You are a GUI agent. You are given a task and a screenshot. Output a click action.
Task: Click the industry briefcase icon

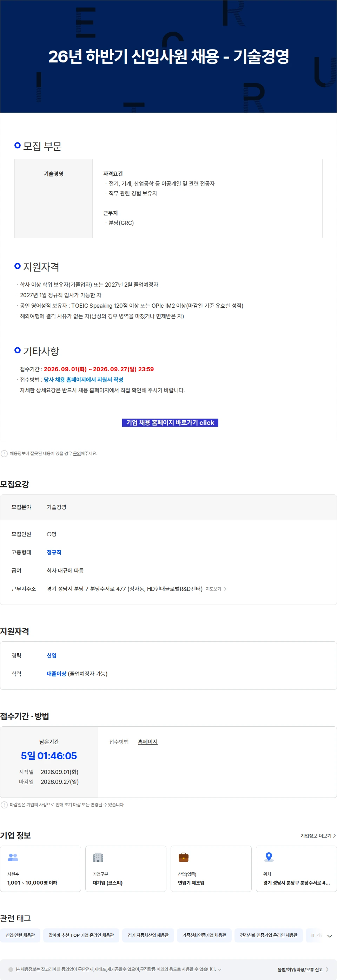click(x=184, y=858)
